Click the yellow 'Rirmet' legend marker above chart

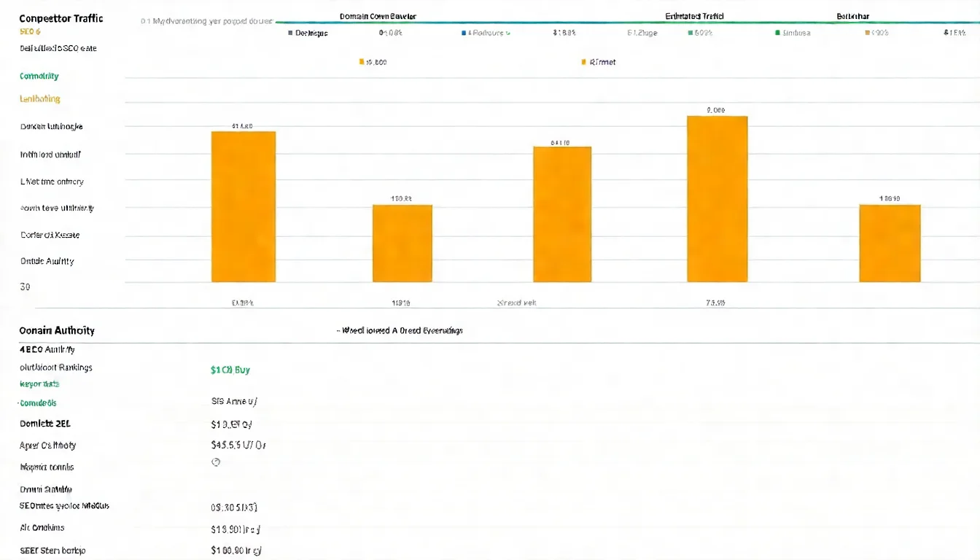pyautogui.click(x=583, y=63)
